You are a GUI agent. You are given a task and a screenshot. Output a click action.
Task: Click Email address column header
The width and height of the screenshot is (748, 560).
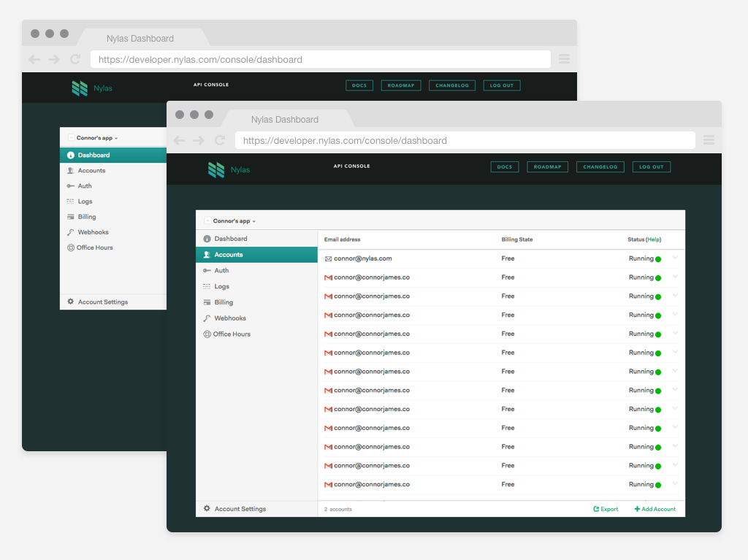(342, 239)
